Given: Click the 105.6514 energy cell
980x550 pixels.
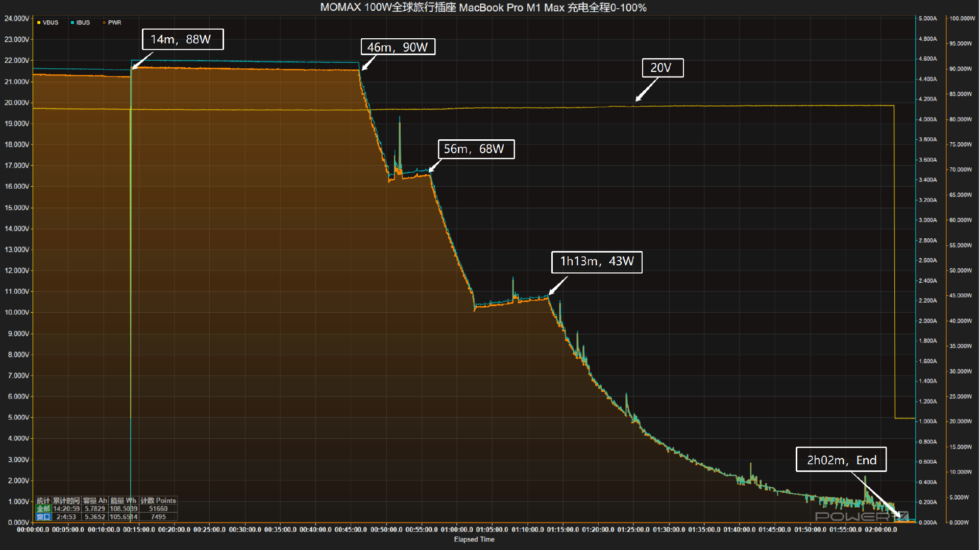Looking at the screenshot, I should point(124,517).
